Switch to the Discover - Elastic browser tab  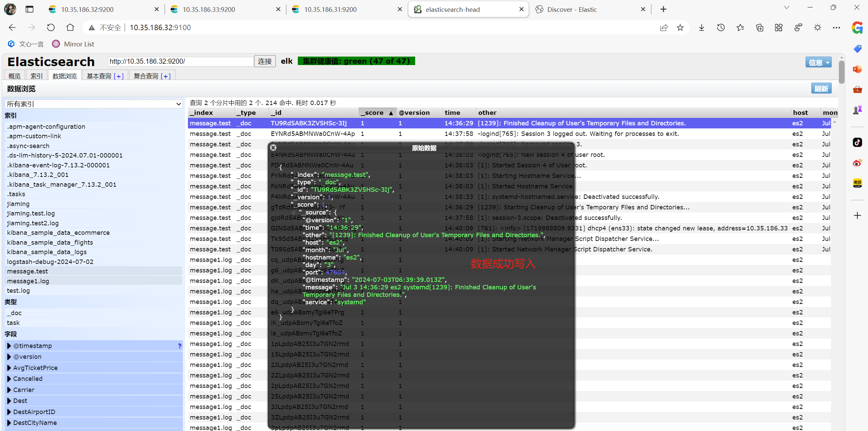pos(591,9)
